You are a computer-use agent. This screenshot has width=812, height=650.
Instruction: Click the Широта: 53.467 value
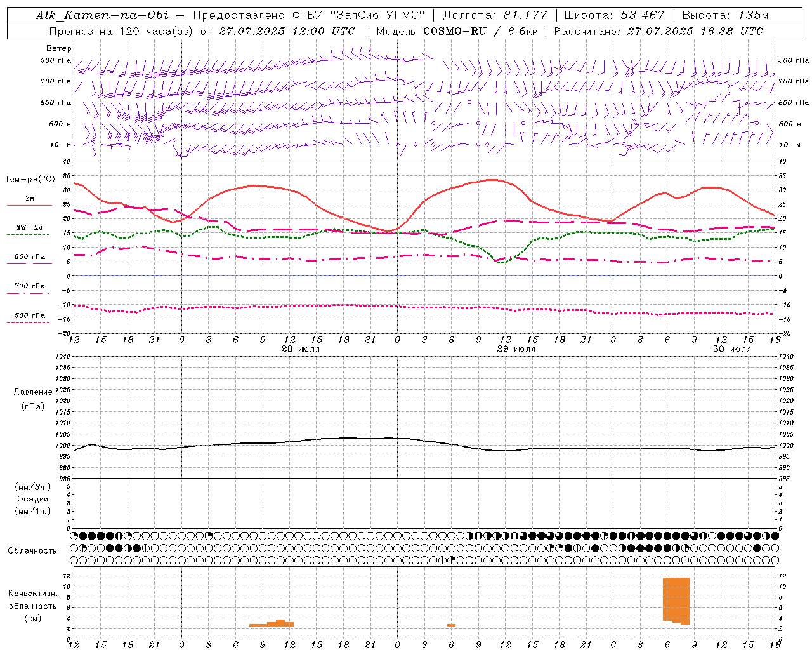[615, 15]
